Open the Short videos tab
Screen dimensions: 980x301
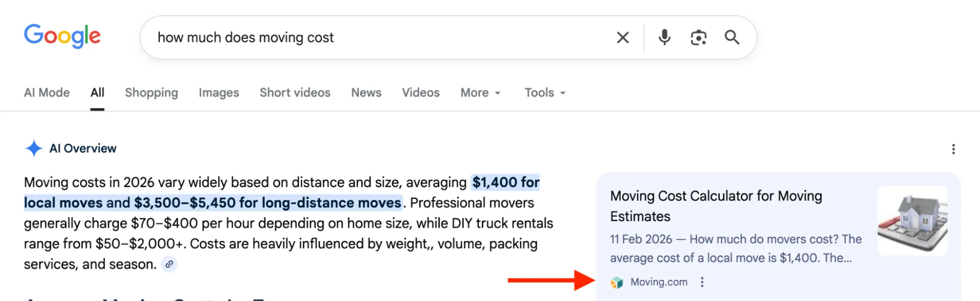(295, 93)
